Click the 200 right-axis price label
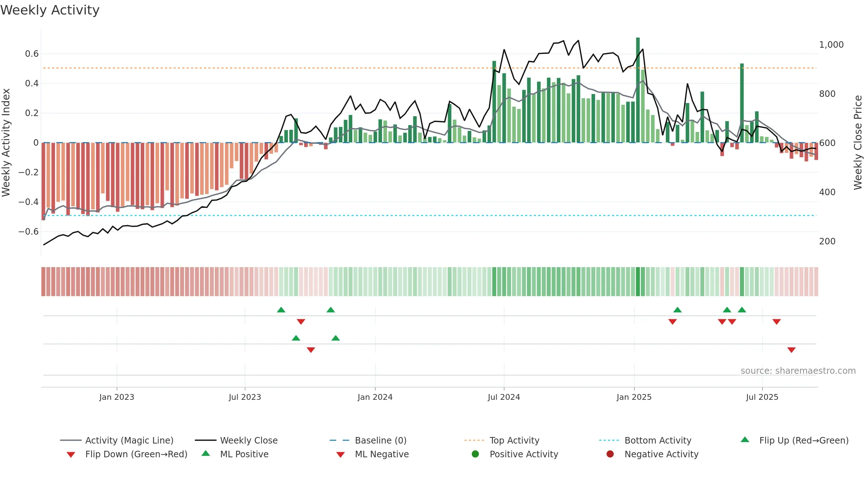 (827, 241)
